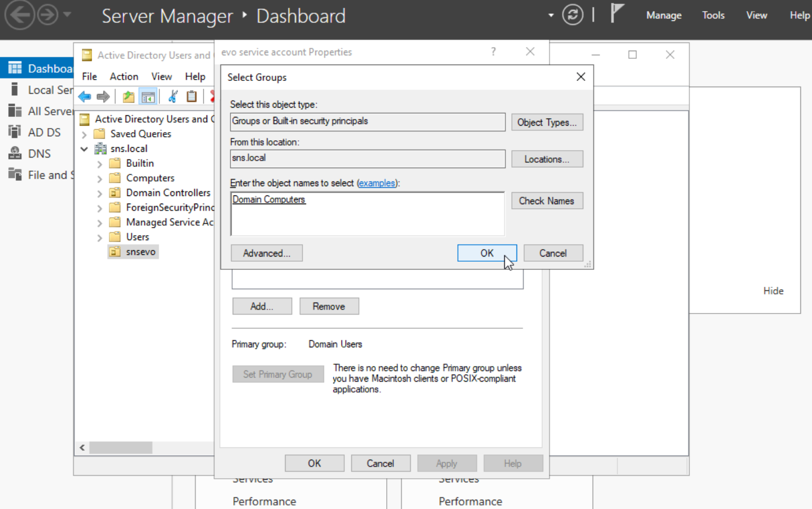Viewport: 812px width, 509px height.
Task: Click the DNS icon in sidebar
Action: (x=15, y=153)
